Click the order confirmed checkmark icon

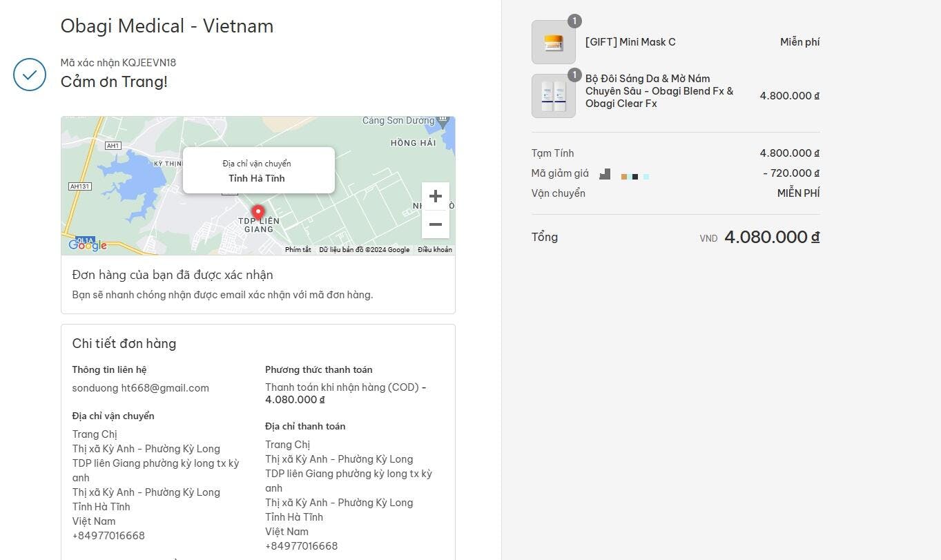30,74
